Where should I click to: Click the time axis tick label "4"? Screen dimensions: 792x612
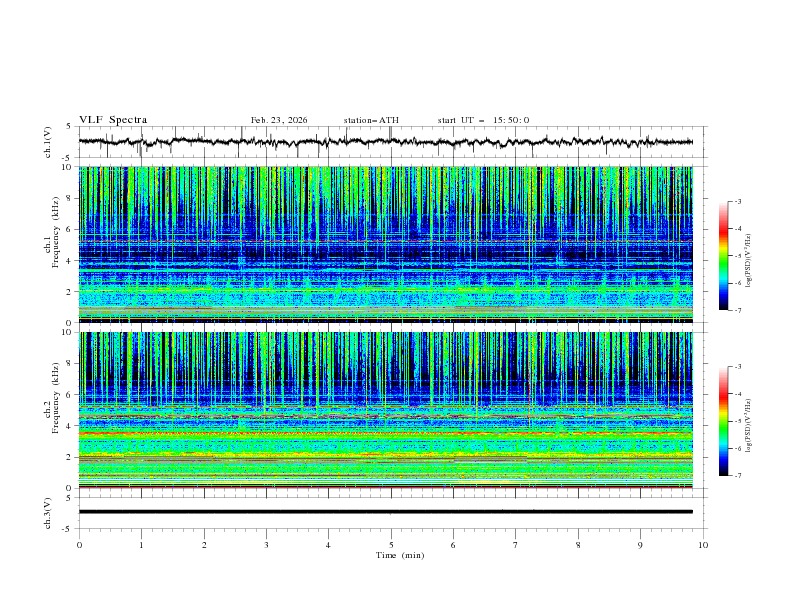[328, 545]
